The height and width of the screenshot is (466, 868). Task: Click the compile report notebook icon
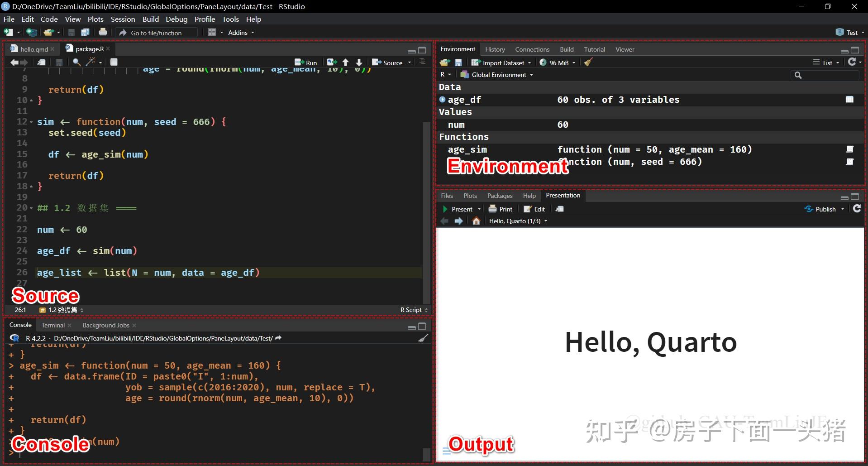pos(114,62)
